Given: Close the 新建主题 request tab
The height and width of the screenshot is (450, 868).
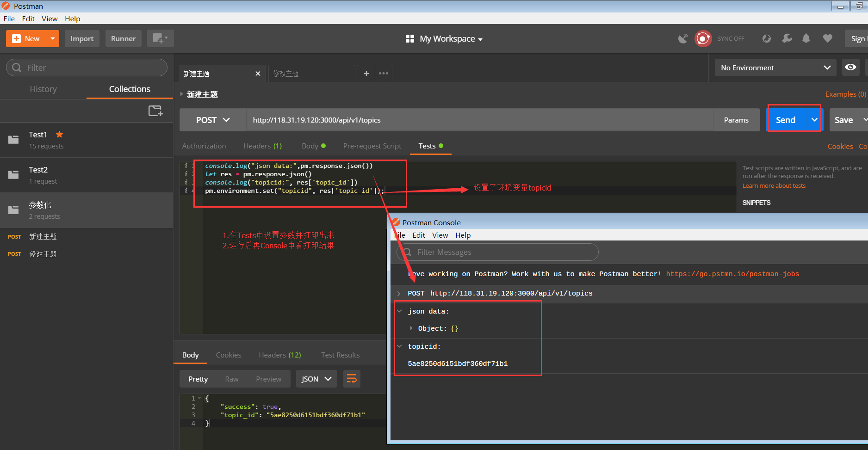Looking at the screenshot, I should (258, 74).
